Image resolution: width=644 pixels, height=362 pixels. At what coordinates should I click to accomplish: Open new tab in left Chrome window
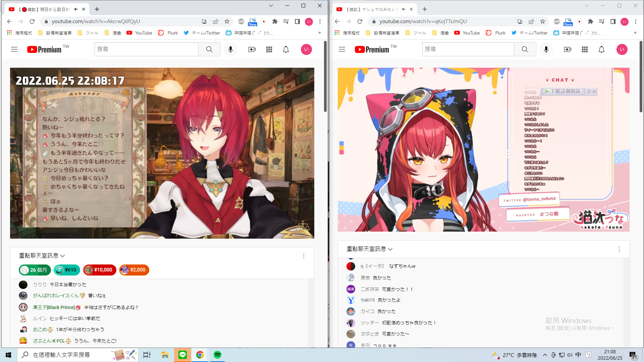(x=97, y=9)
